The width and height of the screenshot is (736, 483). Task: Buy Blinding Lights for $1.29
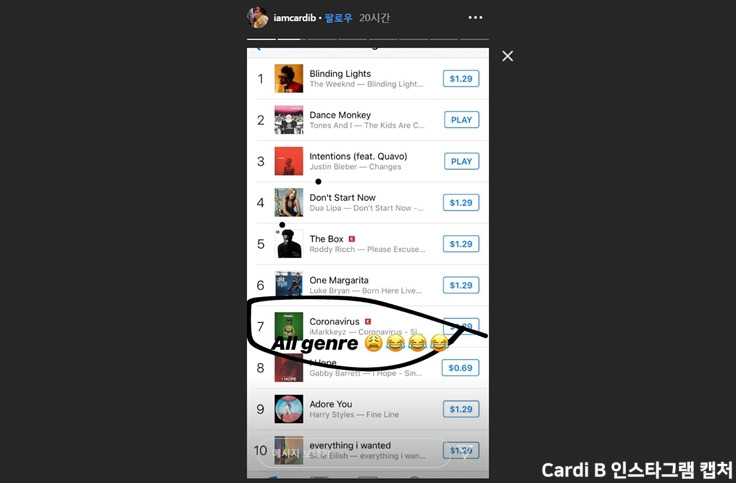(461, 78)
